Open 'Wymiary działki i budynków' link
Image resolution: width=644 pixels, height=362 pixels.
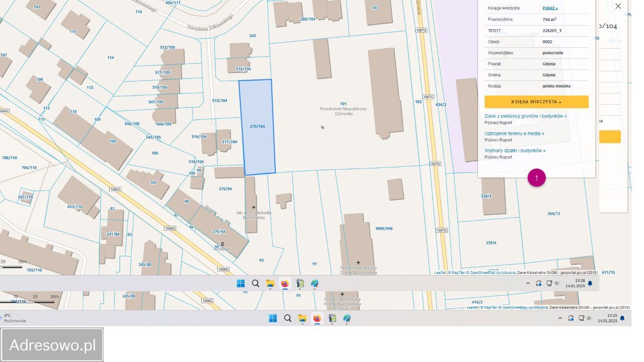tap(515, 151)
